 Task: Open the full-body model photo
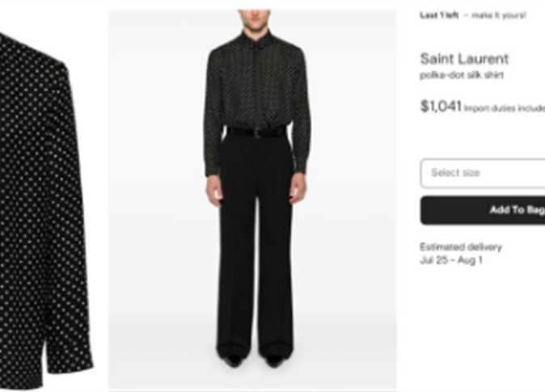pos(252,200)
